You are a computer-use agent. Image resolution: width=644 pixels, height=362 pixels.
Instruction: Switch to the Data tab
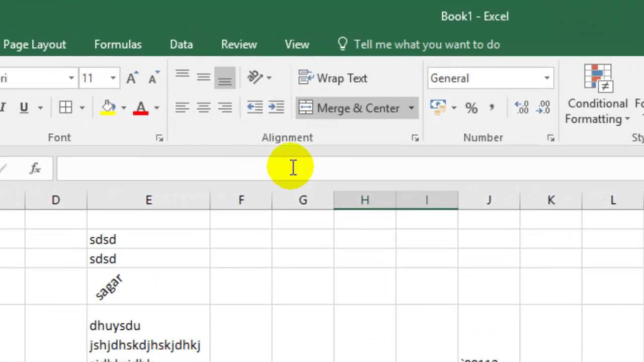click(181, 44)
